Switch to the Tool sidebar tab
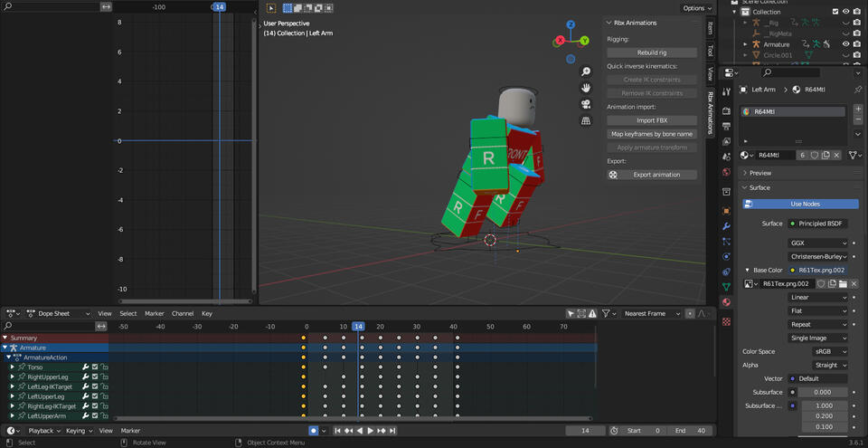868x448 pixels. (711, 52)
